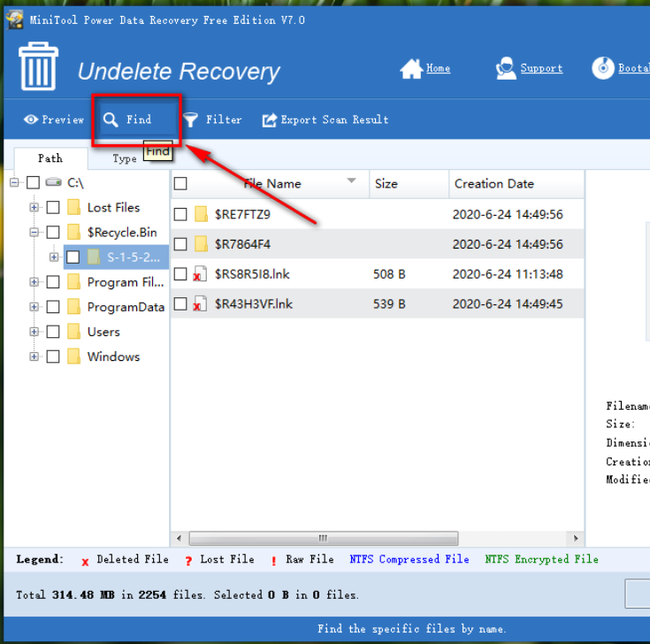Viewport: 650px width, 644px height.
Task: Toggle the select-all checkbox in file header
Action: [x=180, y=184]
